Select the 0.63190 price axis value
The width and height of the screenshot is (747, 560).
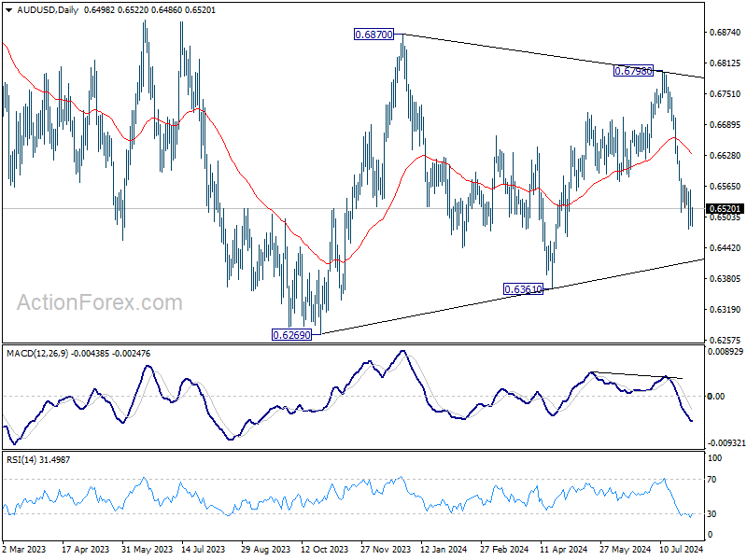[x=726, y=310]
